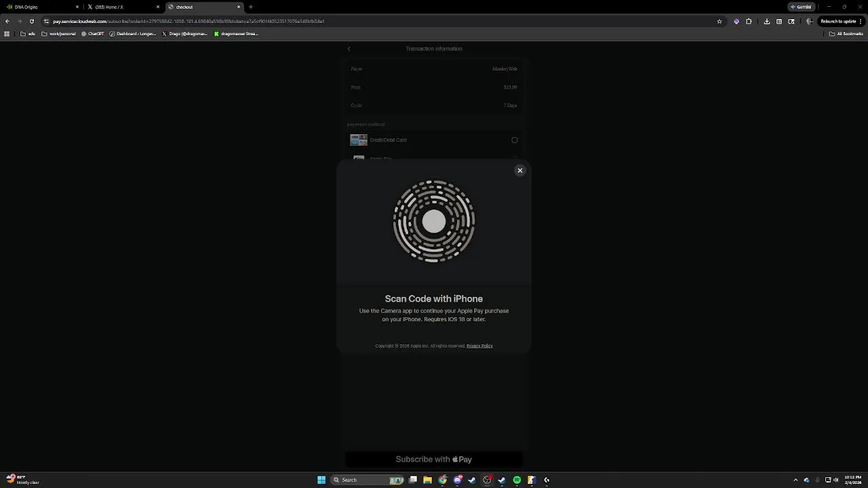Close the DNA Origins tab
This screenshot has height=488, width=868.
coord(77,7)
